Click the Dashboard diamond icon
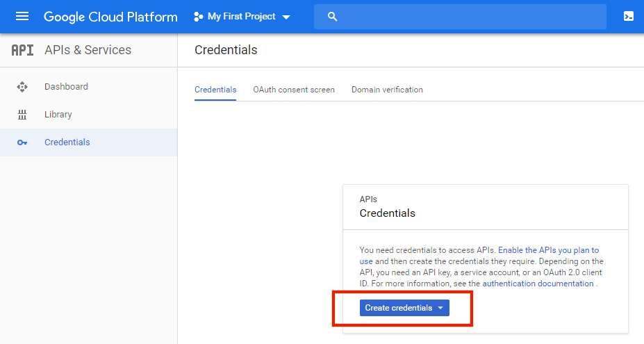The height and width of the screenshot is (344, 644). pyautogui.click(x=22, y=87)
